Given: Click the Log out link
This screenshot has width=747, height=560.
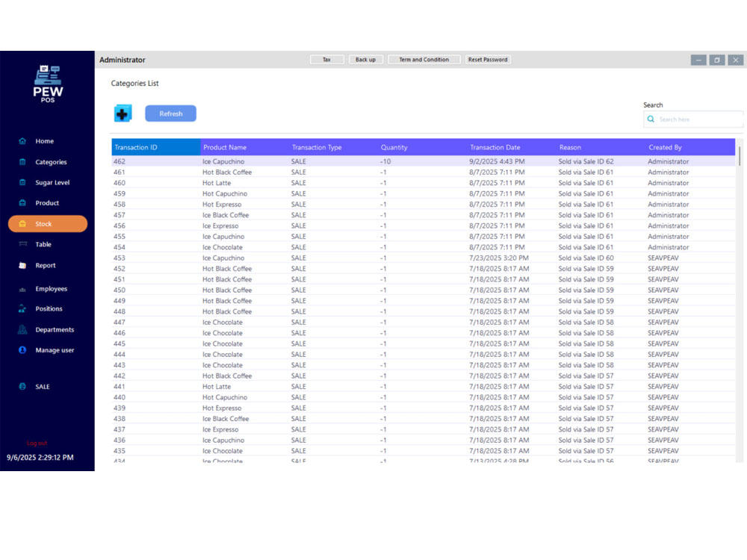Looking at the screenshot, I should (x=37, y=443).
